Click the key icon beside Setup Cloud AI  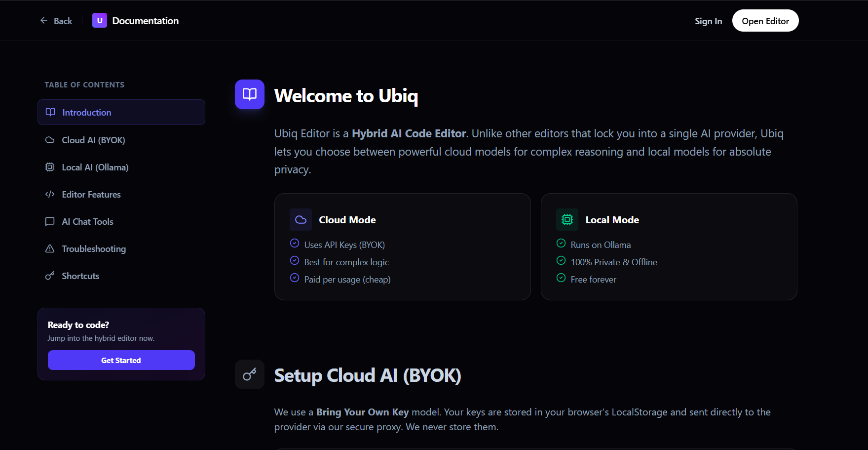(x=250, y=374)
